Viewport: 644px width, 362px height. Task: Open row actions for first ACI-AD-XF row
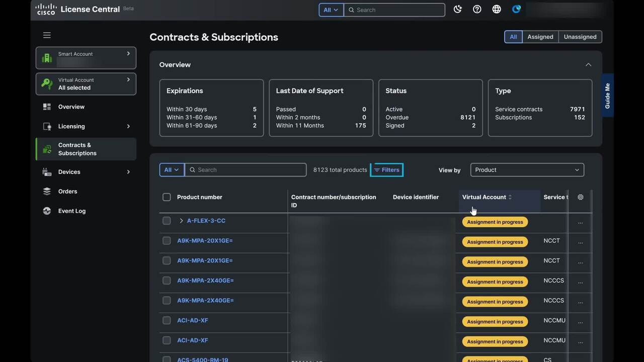580,322
